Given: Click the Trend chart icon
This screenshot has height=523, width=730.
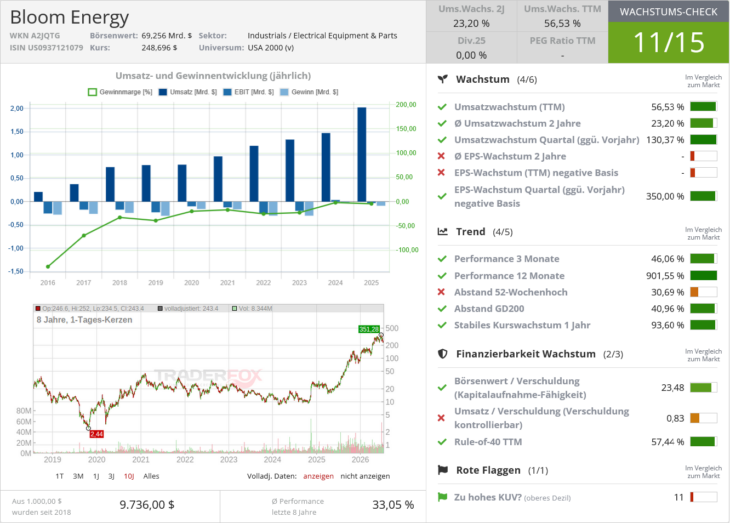Looking at the screenshot, I should [x=442, y=231].
